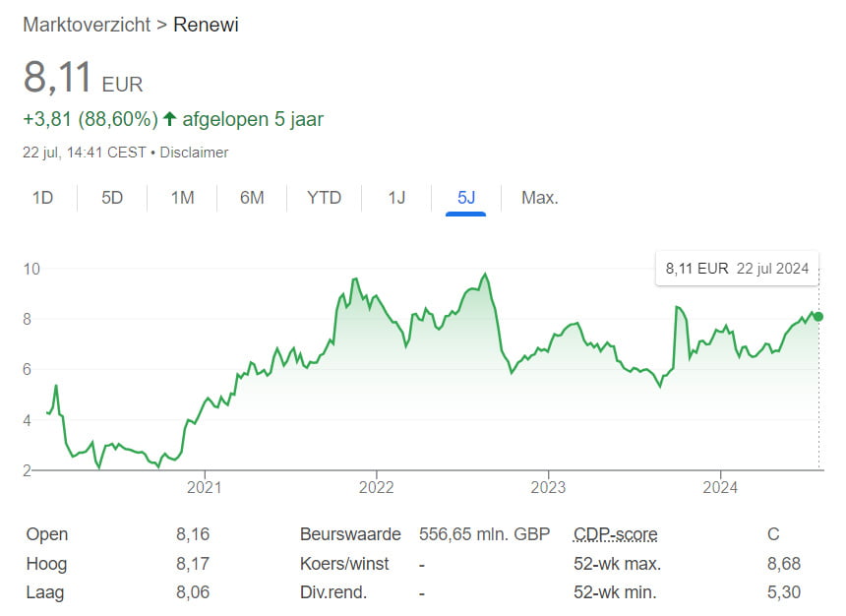Select the 1J yearly range tab

pyautogui.click(x=396, y=198)
